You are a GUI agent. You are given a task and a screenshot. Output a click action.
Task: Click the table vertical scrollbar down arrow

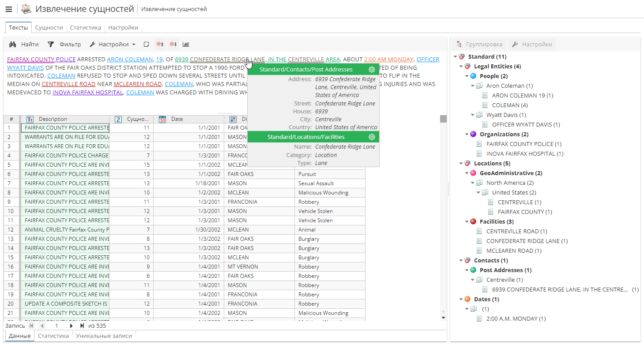[443, 317]
